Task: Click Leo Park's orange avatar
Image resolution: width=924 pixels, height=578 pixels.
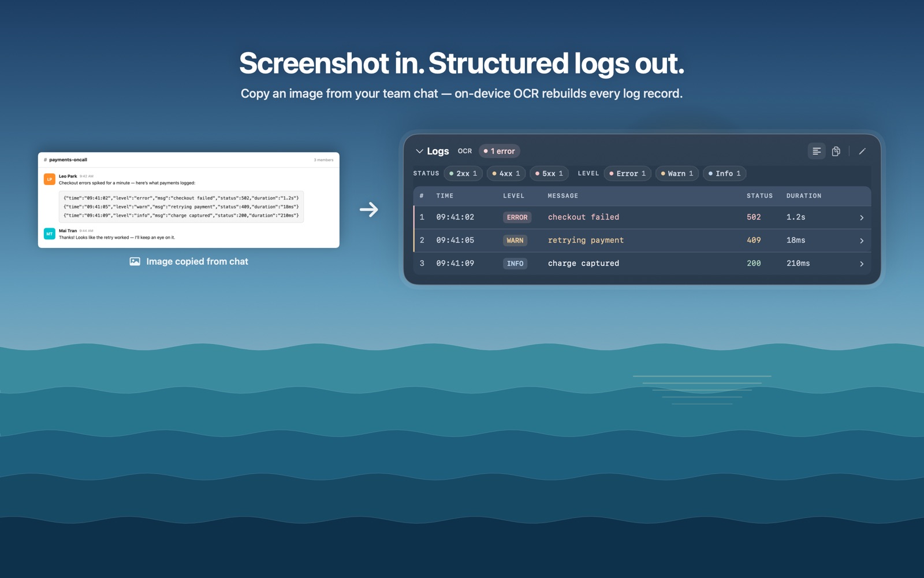Action: [x=50, y=179]
